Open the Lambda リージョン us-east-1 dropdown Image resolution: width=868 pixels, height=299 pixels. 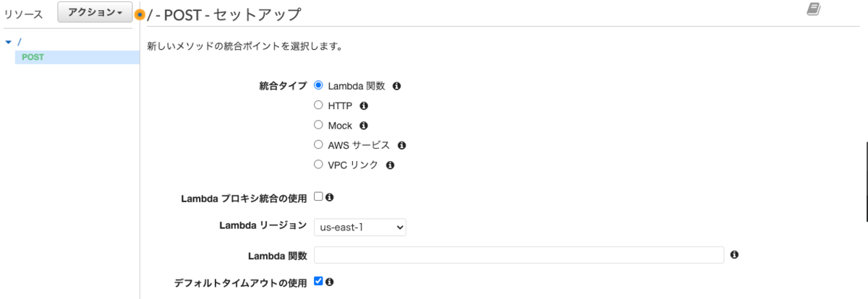tap(360, 227)
